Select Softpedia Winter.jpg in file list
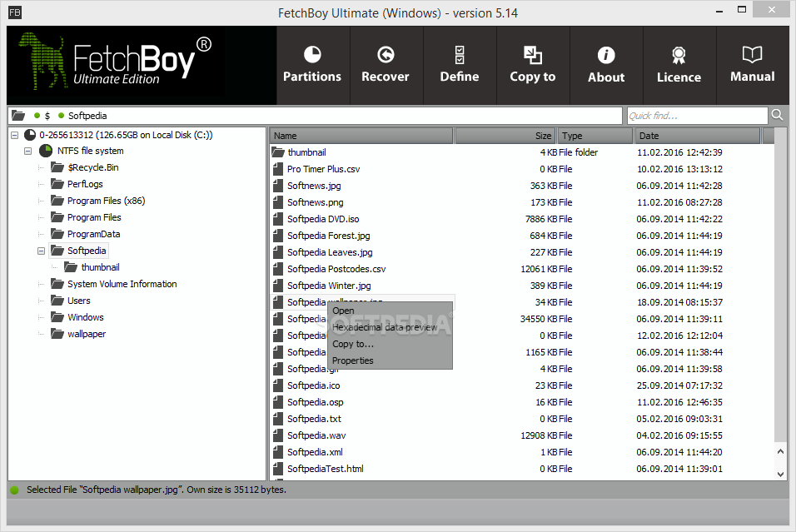 tap(329, 286)
